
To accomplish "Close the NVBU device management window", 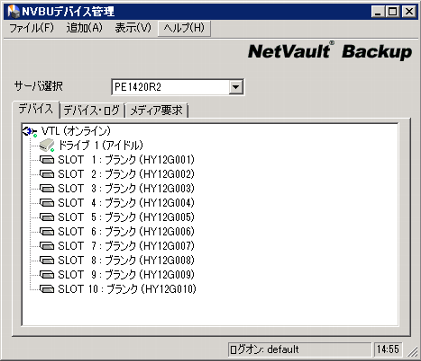I will pyautogui.click(x=409, y=12).
